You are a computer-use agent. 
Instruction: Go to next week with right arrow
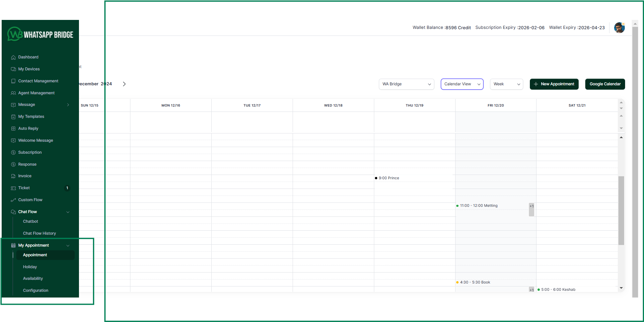tap(124, 84)
